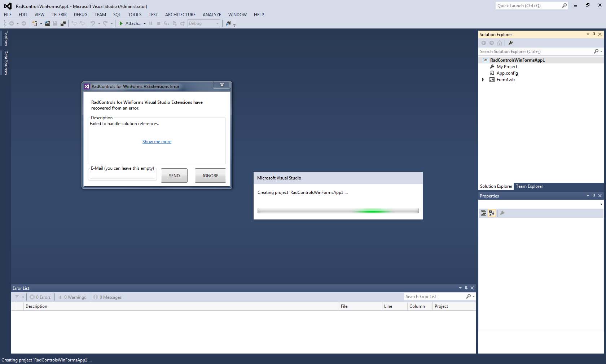Screen dimensions: 606x364
Task: Open the TELERIK menu
Action: pos(59,15)
